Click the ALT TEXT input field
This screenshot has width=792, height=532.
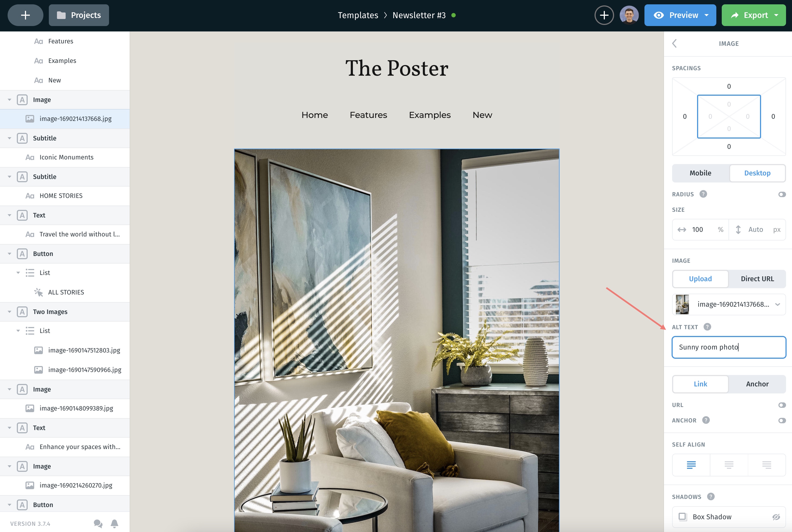click(729, 347)
